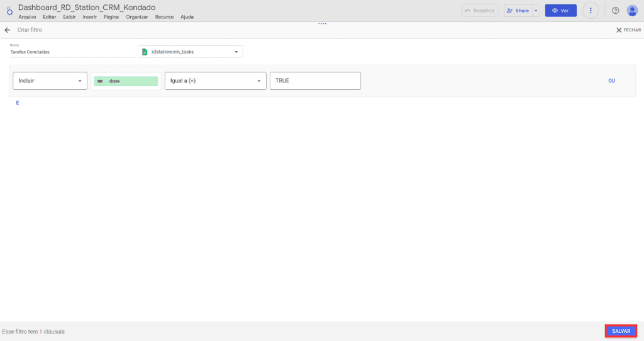Click the Looker Studio logo icon
The height and width of the screenshot is (341, 644).
pos(9,11)
